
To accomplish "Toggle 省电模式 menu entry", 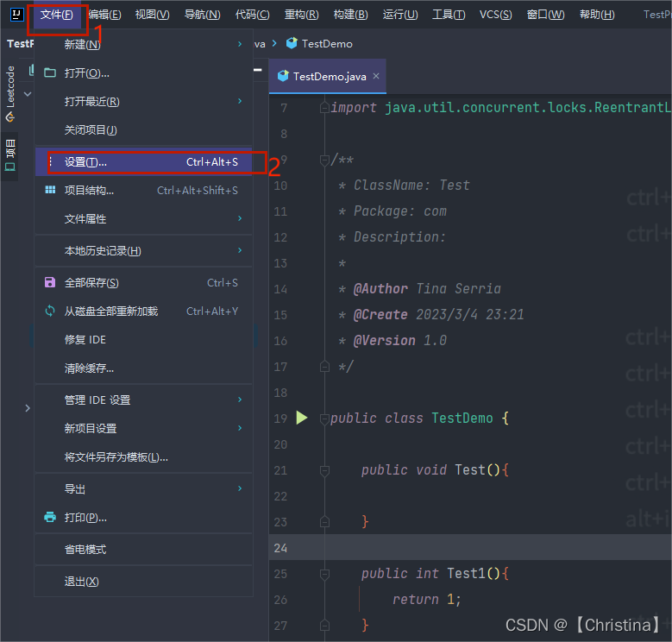I will pos(143,549).
